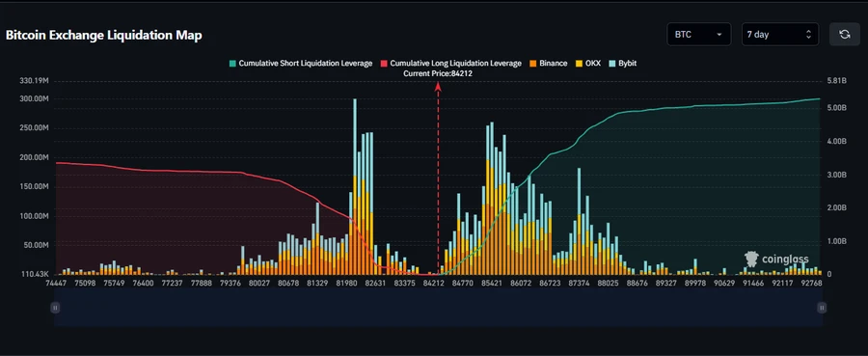Click the x-axis label 85421
The image size is (868, 356).
click(492, 283)
